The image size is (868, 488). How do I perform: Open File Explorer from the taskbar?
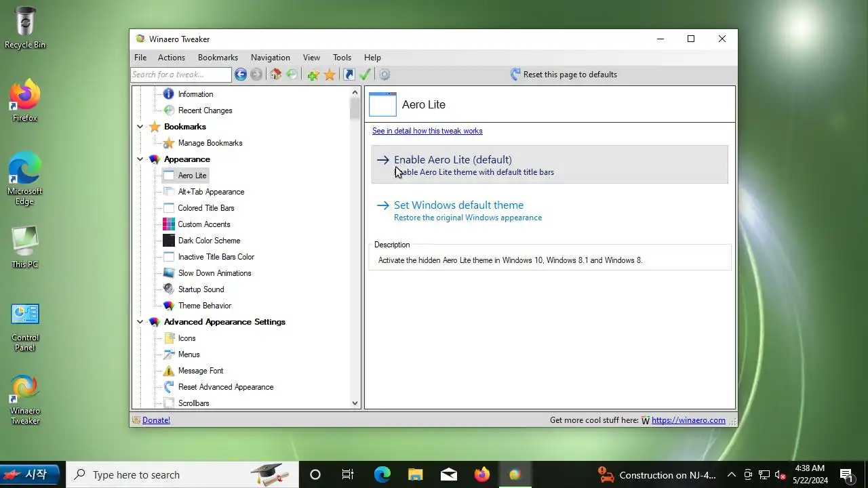pos(416,474)
